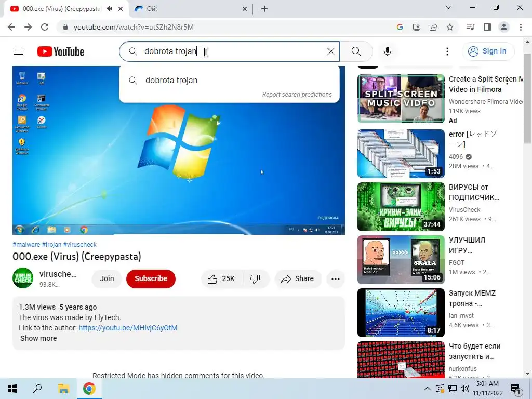Open the Chrome profile avatar
532x399 pixels.
(x=504, y=27)
